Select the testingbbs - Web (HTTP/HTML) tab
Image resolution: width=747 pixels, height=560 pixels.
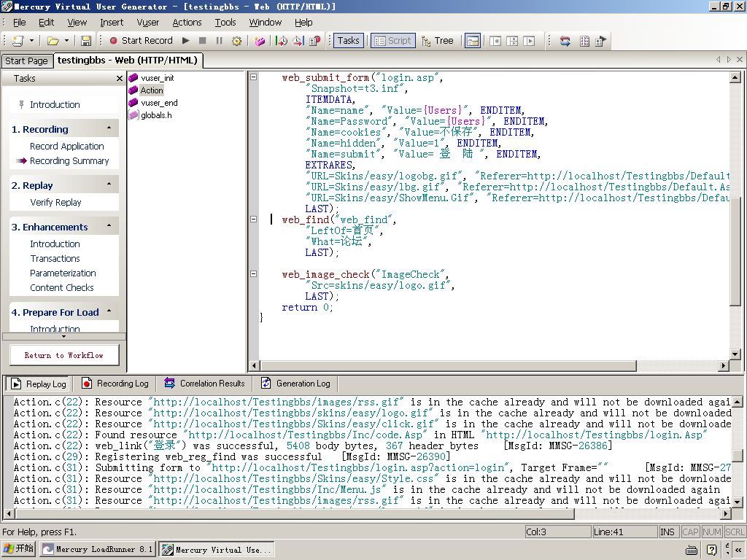pyautogui.click(x=127, y=61)
